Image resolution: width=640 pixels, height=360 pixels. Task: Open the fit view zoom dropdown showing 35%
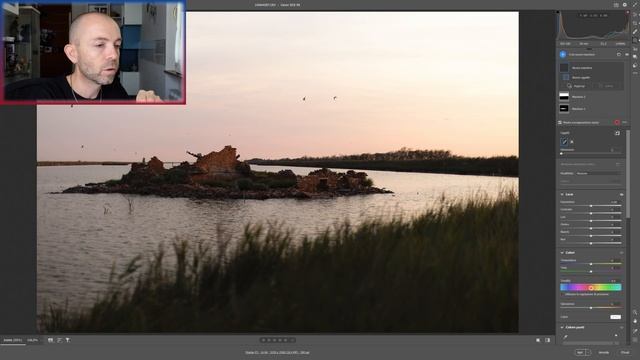13,340
